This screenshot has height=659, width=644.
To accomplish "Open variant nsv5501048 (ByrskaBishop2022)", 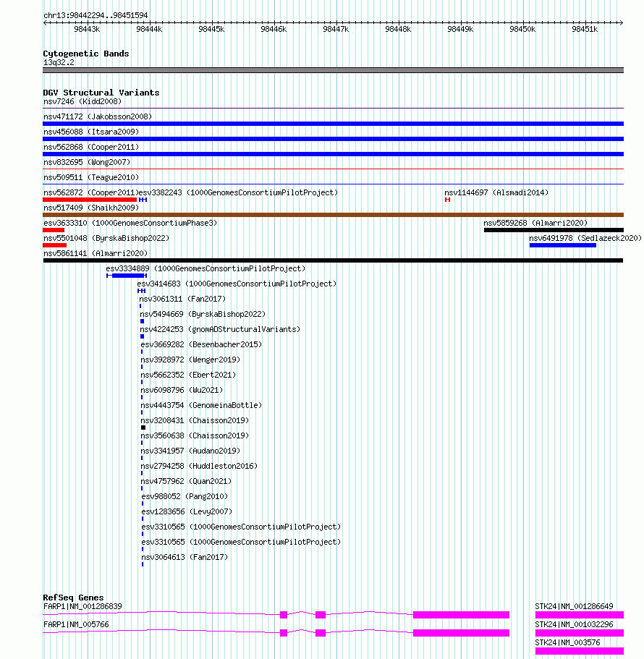I will (106, 238).
